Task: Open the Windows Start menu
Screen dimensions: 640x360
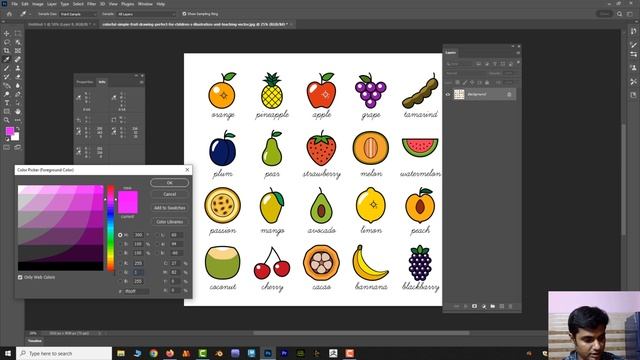Action: pyautogui.click(x=8, y=353)
